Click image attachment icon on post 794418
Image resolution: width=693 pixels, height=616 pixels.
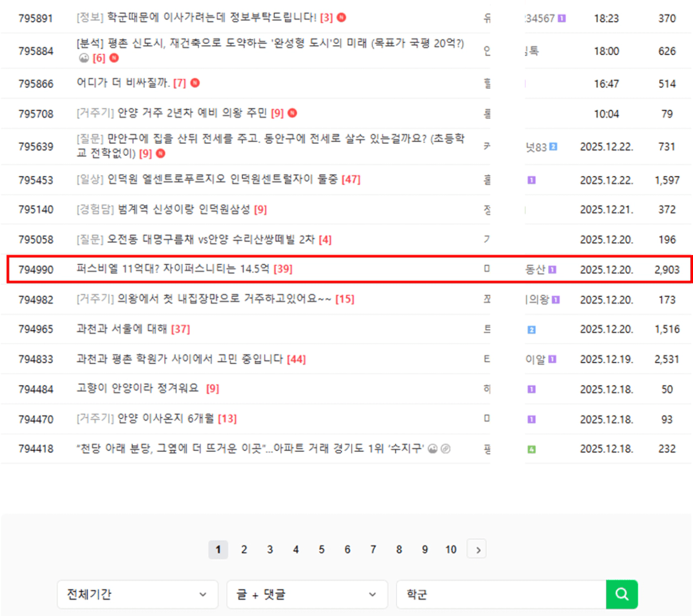[x=433, y=449]
